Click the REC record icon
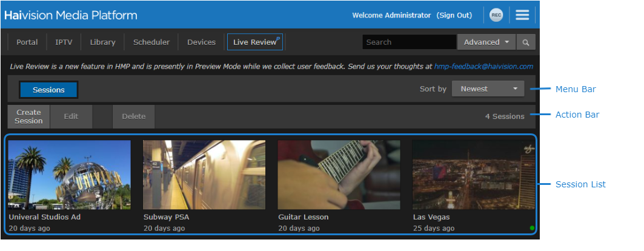 pyautogui.click(x=496, y=15)
